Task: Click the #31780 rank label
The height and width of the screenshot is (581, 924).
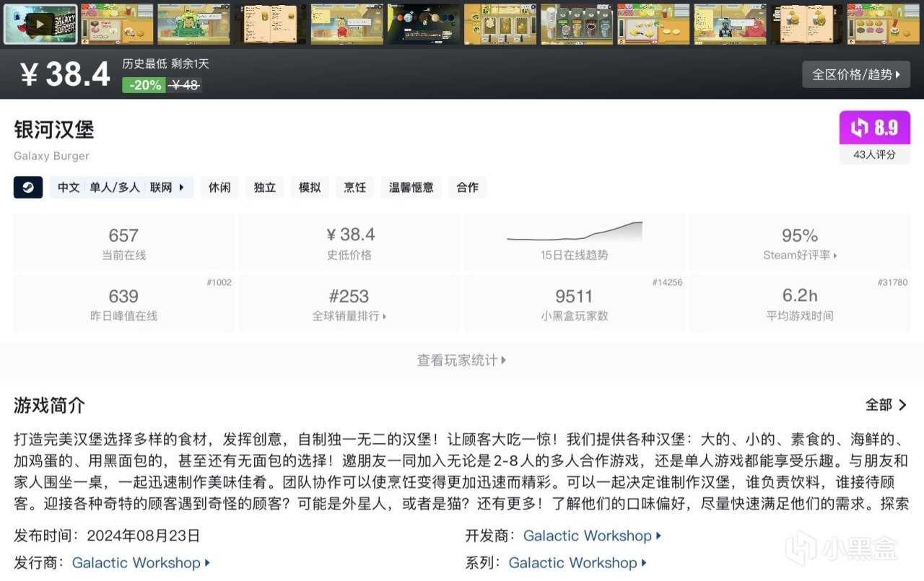Action: click(892, 282)
